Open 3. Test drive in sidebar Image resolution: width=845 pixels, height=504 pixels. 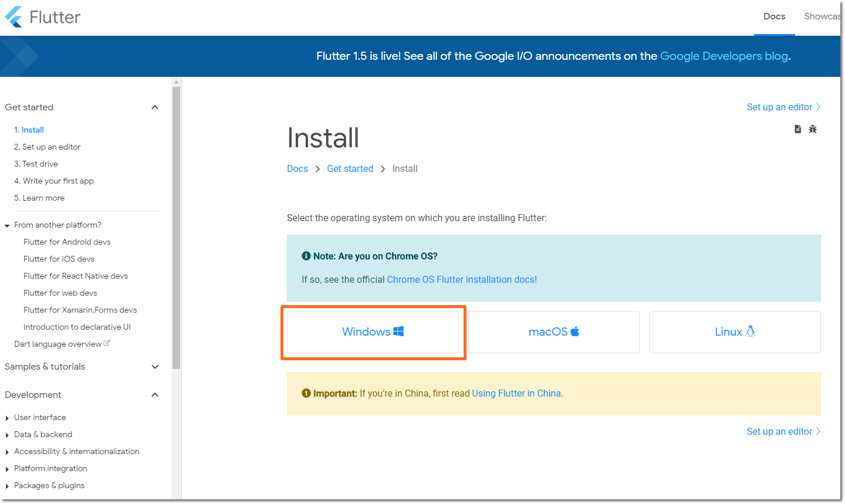click(x=36, y=164)
